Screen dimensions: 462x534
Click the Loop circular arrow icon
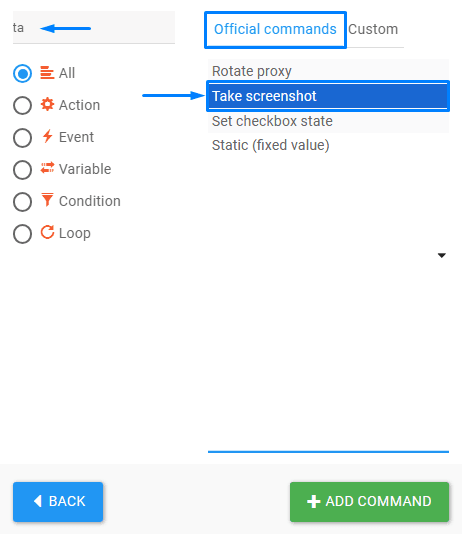(47, 232)
